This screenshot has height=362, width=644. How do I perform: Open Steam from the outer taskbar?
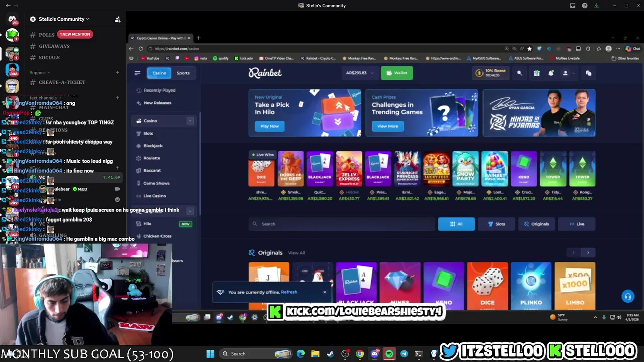pos(330,354)
